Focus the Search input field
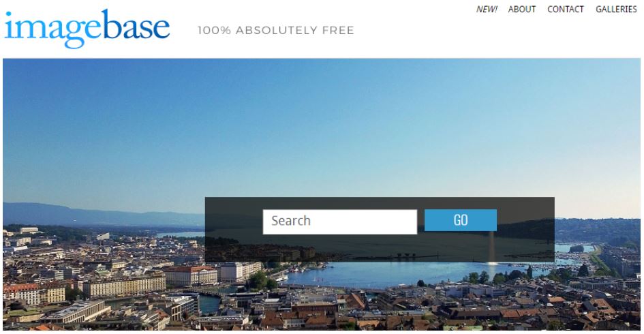The height and width of the screenshot is (334, 644). click(x=339, y=222)
